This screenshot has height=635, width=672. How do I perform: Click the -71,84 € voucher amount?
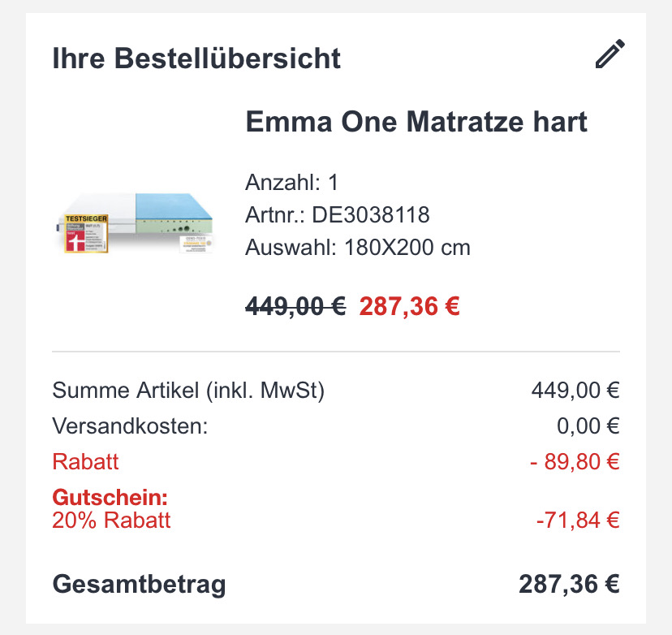click(578, 520)
